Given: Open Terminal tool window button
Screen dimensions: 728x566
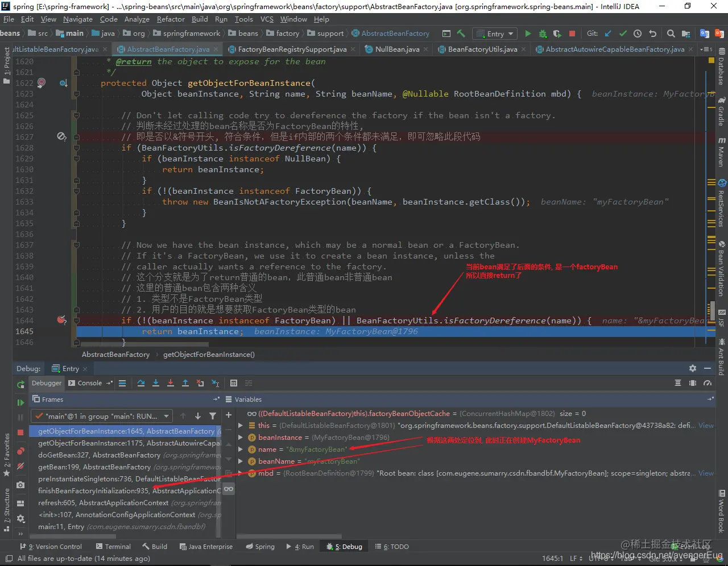Looking at the screenshot, I should [113, 547].
